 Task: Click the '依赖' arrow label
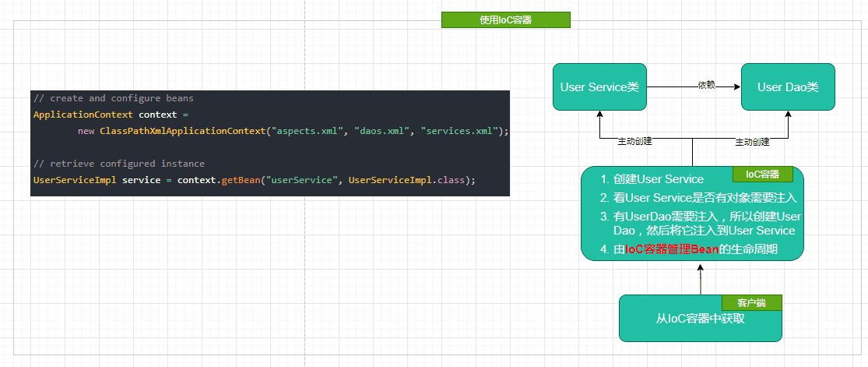coord(706,86)
